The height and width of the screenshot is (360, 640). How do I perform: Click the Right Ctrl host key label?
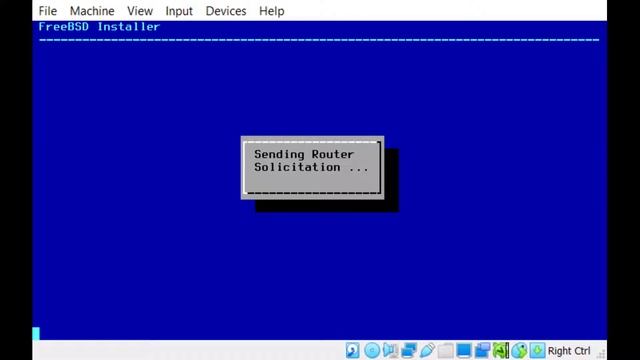point(569,351)
